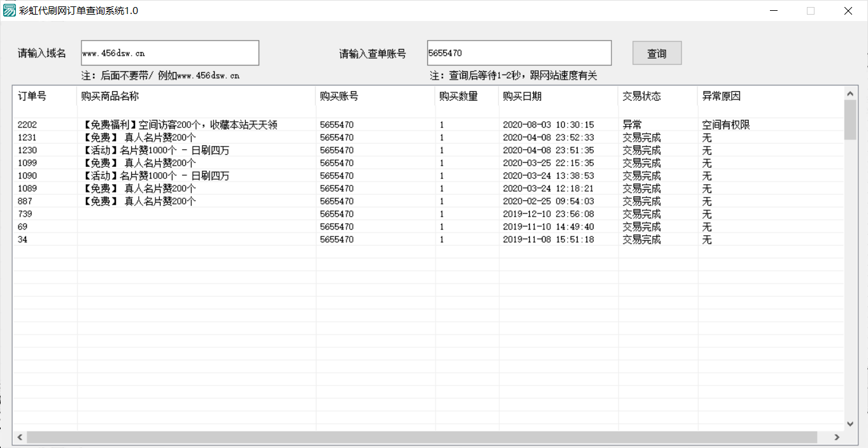Select order row 1090 名片赞1000个
The height and width of the screenshot is (448, 868).
point(255,175)
